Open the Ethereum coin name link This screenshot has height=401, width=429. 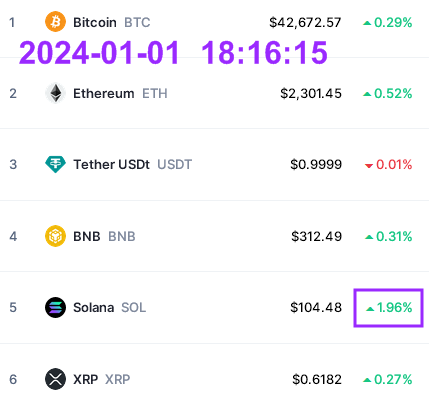click(104, 94)
